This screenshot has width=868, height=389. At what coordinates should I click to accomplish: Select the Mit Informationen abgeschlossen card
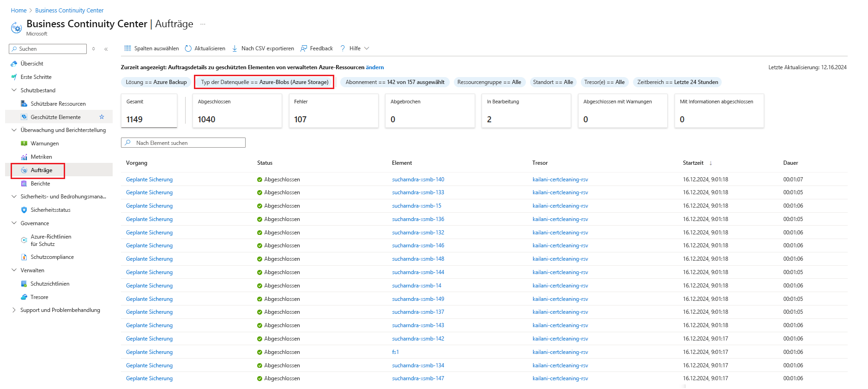pos(719,111)
